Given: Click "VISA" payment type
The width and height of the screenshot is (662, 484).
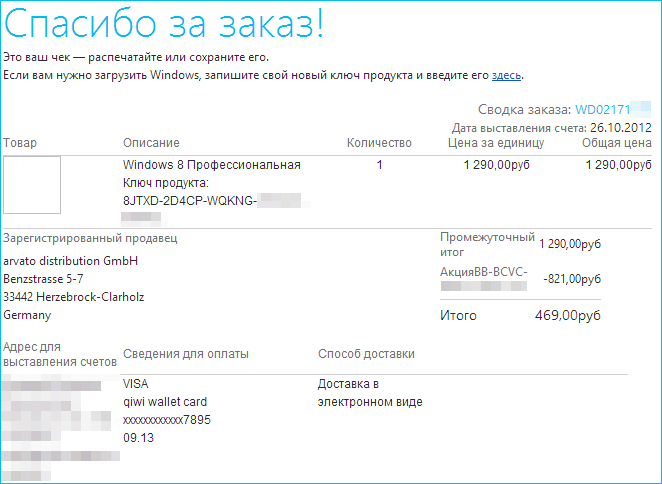Looking at the screenshot, I should [x=136, y=384].
